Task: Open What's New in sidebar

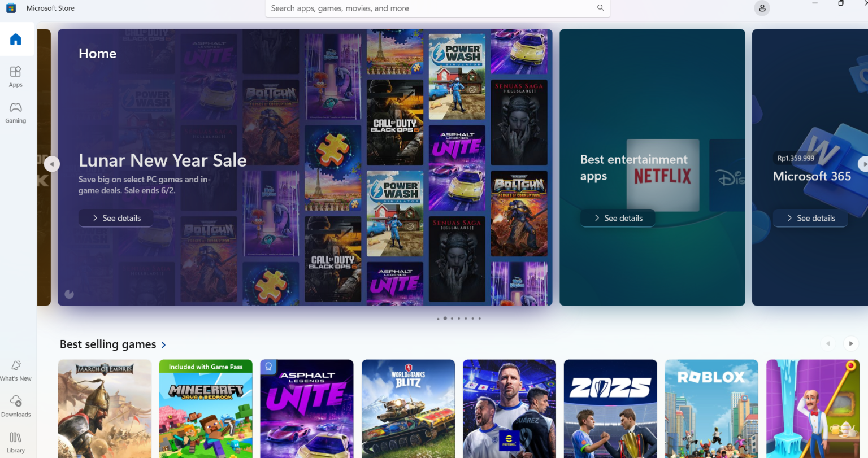Action: [x=16, y=370]
